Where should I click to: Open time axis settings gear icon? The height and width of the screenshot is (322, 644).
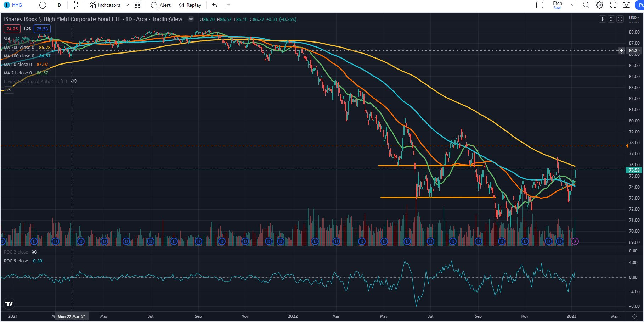pyautogui.click(x=634, y=316)
